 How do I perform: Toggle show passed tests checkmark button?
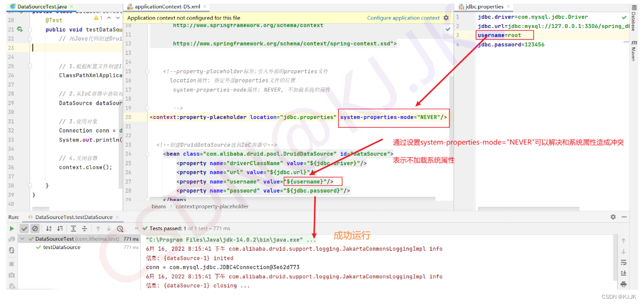point(24,229)
